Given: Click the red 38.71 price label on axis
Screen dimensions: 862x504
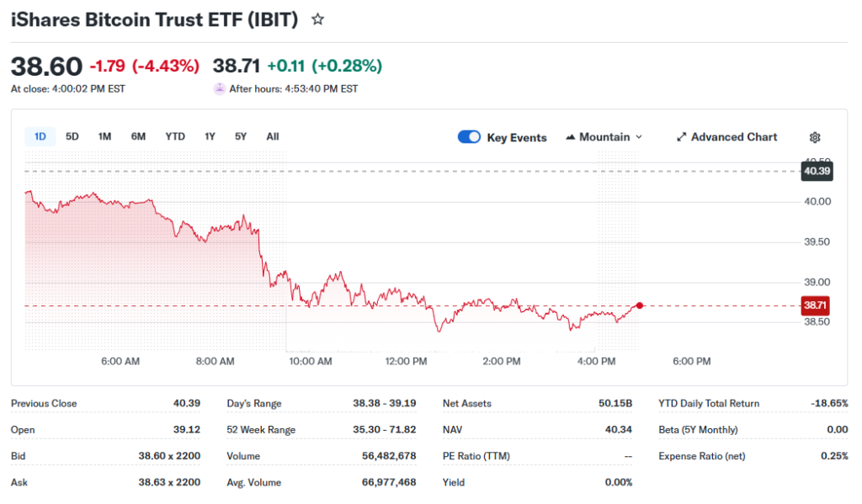Looking at the screenshot, I should tap(817, 306).
